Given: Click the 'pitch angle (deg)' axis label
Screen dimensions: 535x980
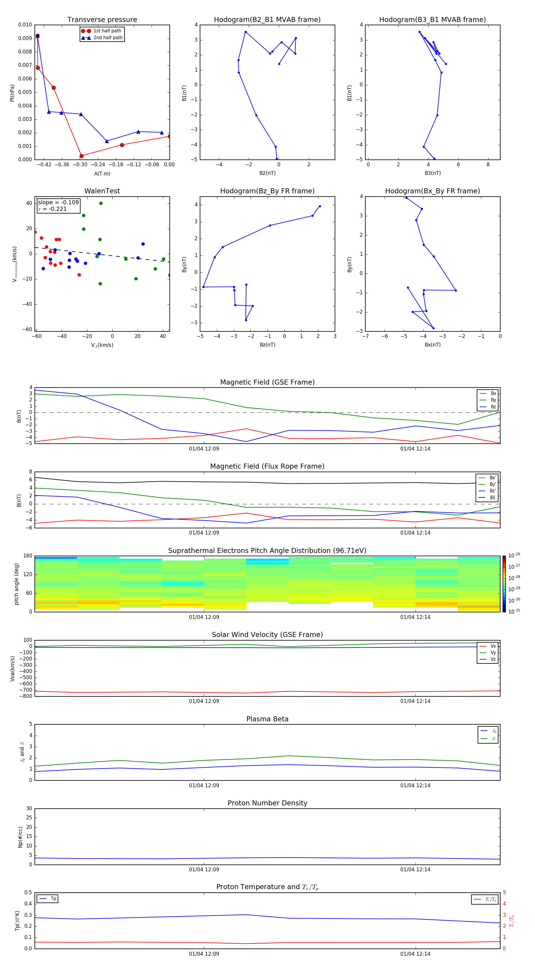Looking at the screenshot, I should (x=16, y=584).
